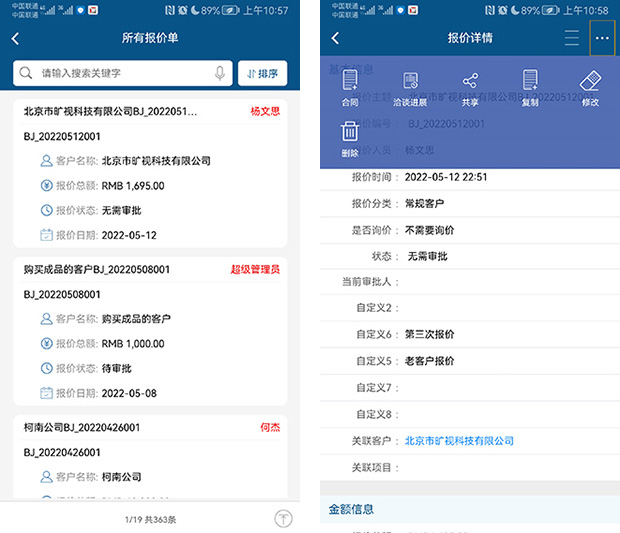Tap the page indicator 1/19 共363条
The image size is (620, 533).
coord(151,520)
